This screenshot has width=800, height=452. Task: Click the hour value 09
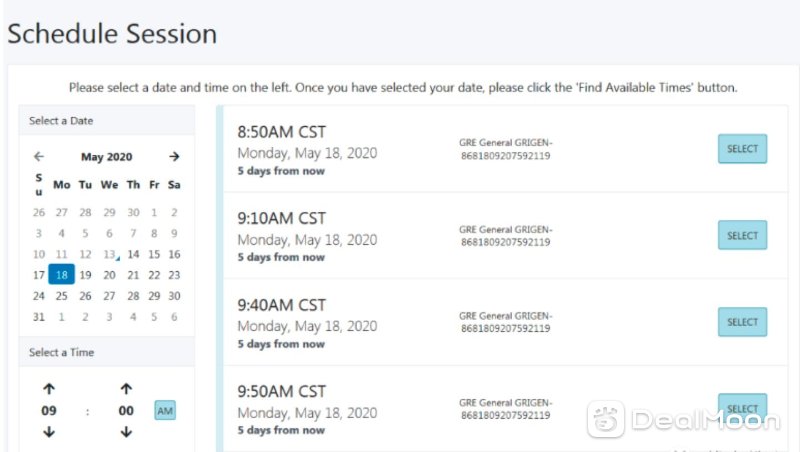(49, 411)
